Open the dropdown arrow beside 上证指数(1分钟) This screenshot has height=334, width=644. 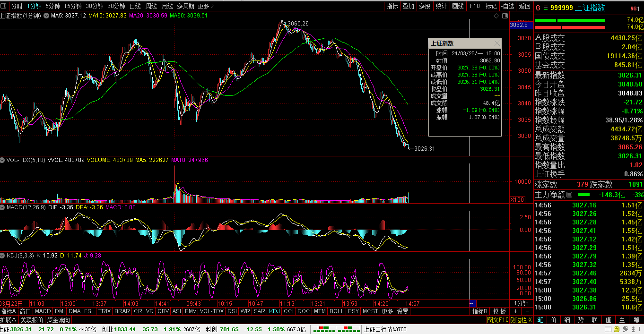[46, 16]
